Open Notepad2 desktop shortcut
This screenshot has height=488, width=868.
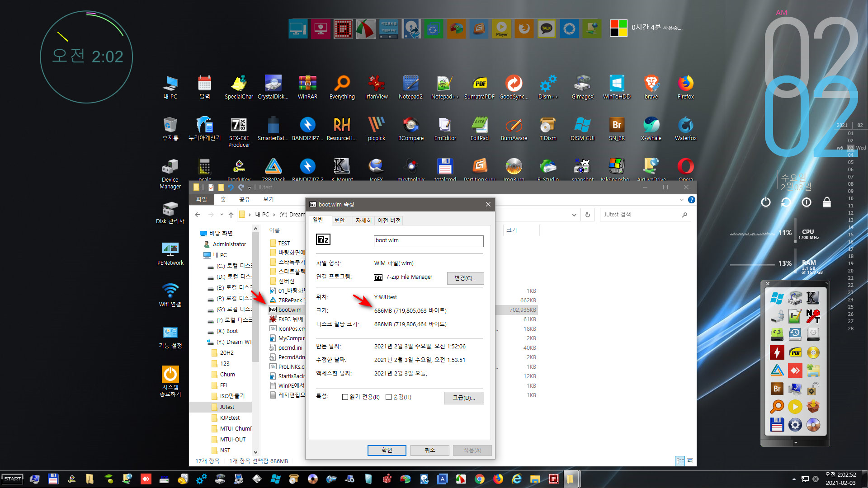[410, 87]
